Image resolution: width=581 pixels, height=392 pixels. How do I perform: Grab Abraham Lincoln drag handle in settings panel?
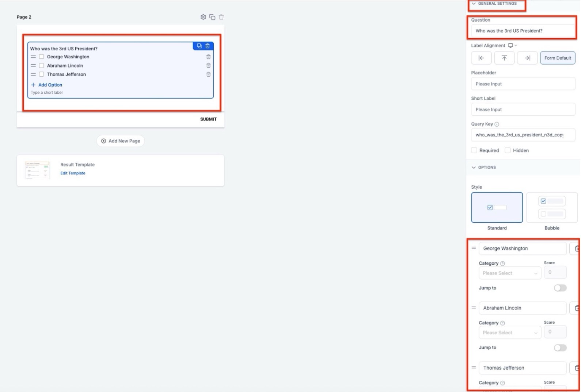[x=474, y=308]
